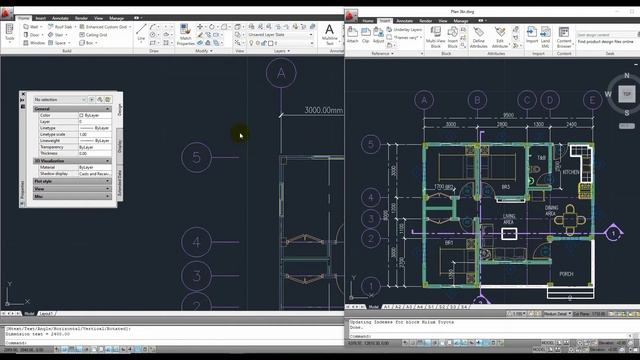Click the Material ByLayer value

tap(95, 167)
